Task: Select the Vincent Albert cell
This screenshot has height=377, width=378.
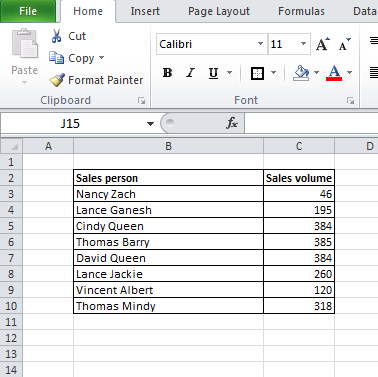Action: point(168,290)
